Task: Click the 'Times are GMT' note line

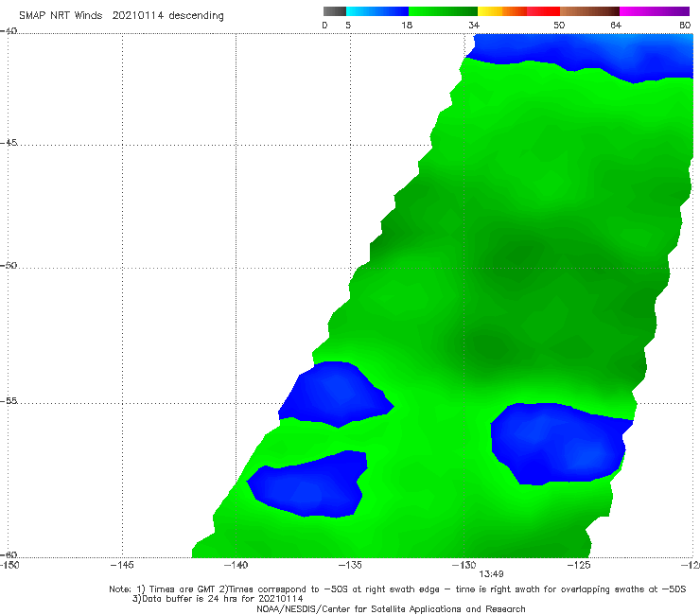Action: [397, 589]
